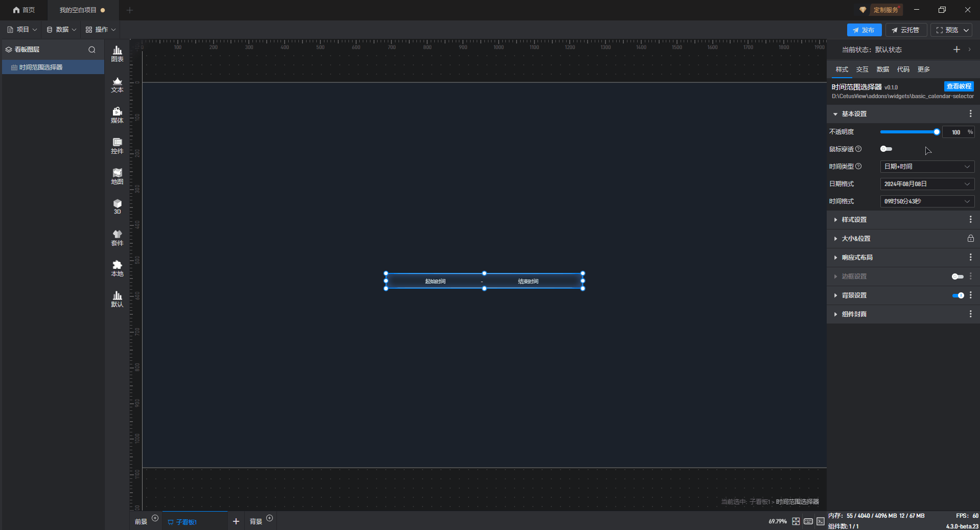Screen dimensions: 980x530
Task: Switch to the 代码 tab
Action: (903, 70)
